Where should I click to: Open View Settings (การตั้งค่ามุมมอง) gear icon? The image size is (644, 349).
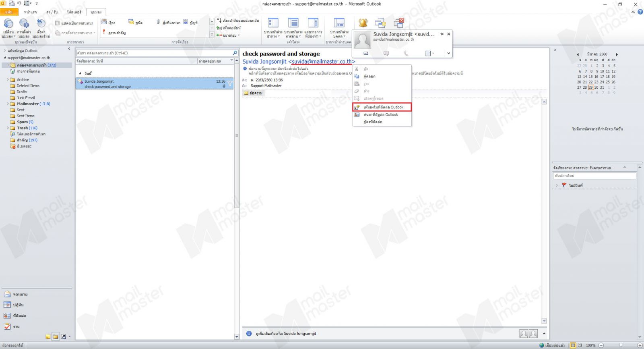[24, 24]
